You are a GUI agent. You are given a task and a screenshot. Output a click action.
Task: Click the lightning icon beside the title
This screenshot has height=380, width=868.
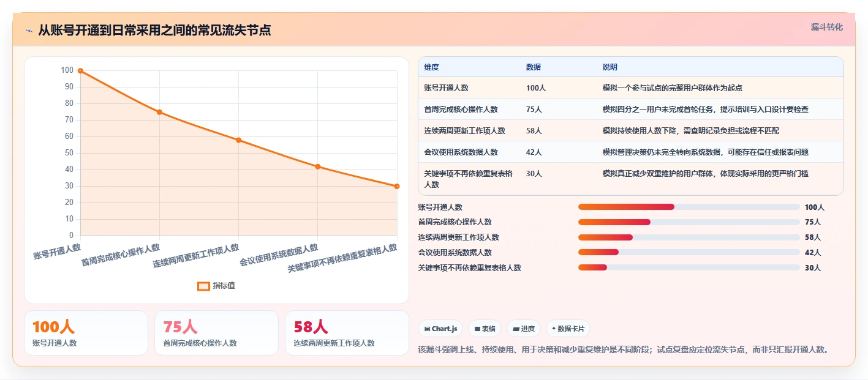(x=29, y=31)
